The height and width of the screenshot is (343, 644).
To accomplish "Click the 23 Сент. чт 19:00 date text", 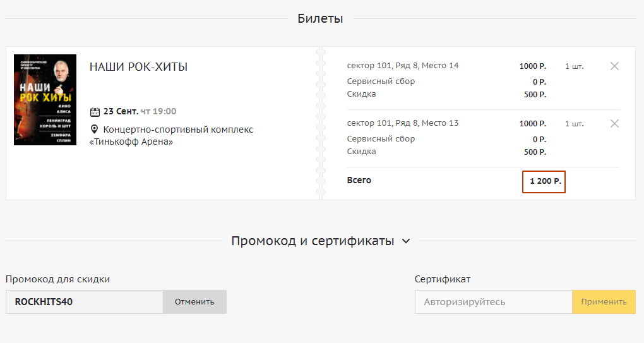I will [x=140, y=112].
